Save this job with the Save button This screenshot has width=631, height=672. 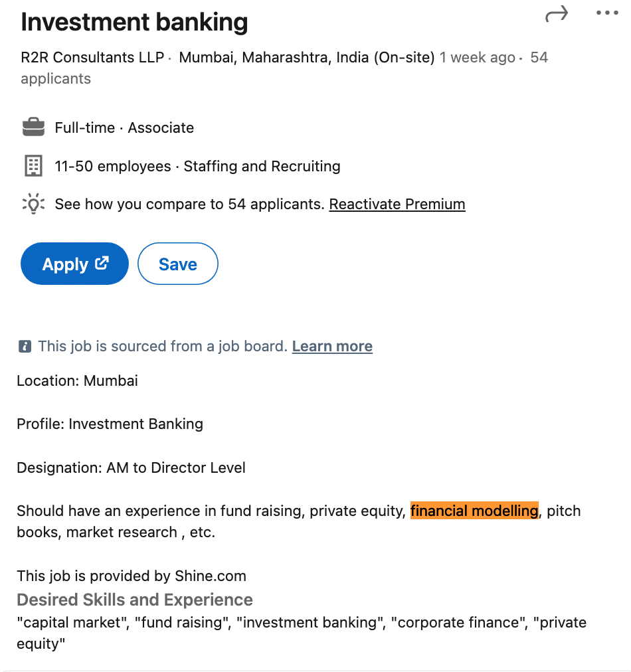(x=177, y=264)
